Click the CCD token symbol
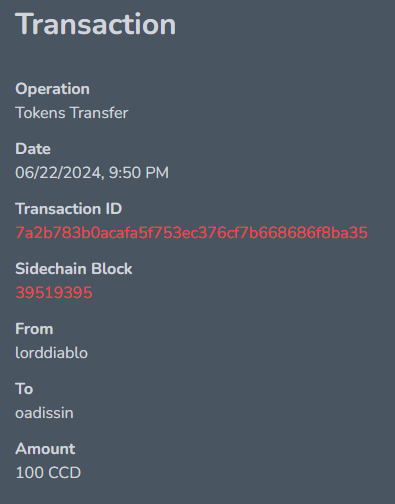Screen dimensions: 395x504 point(65,473)
